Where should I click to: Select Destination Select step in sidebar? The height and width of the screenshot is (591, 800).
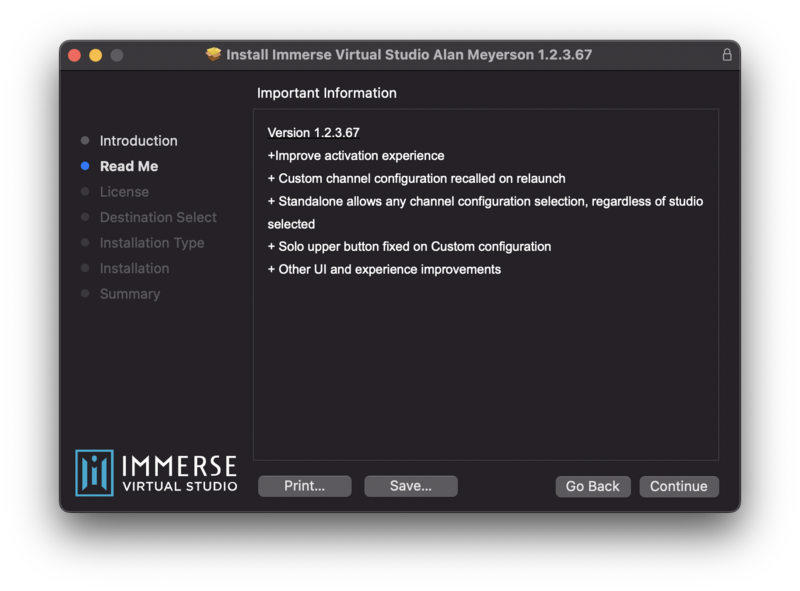coord(158,218)
